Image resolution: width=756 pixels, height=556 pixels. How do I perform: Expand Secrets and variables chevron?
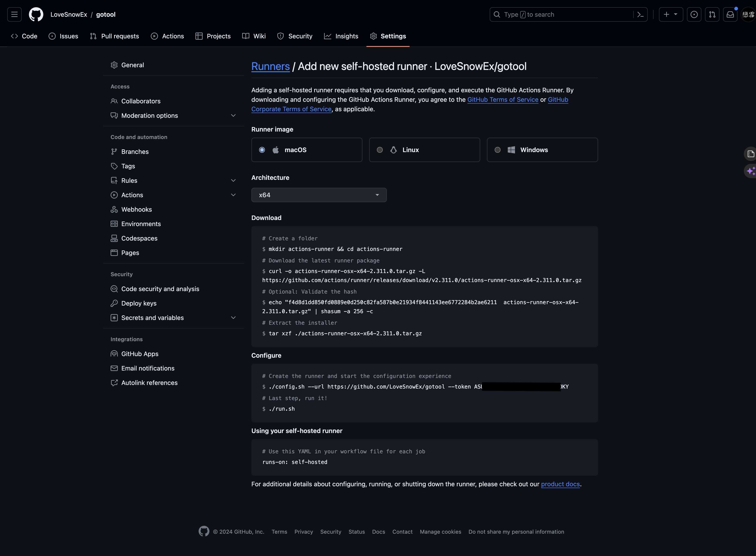coord(233,318)
